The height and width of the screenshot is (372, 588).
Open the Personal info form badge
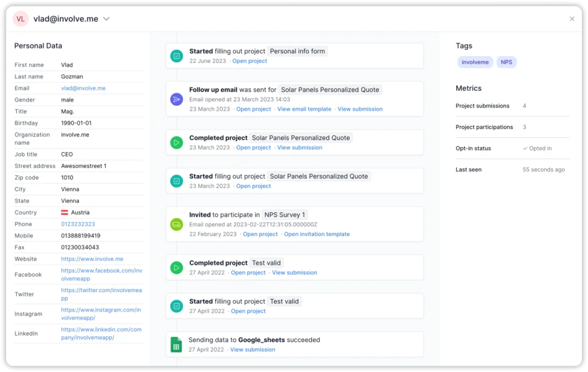tap(297, 51)
